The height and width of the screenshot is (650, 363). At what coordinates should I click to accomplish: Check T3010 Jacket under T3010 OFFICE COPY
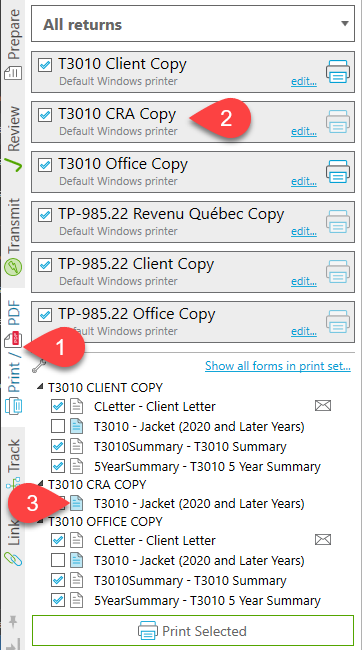coord(58,560)
